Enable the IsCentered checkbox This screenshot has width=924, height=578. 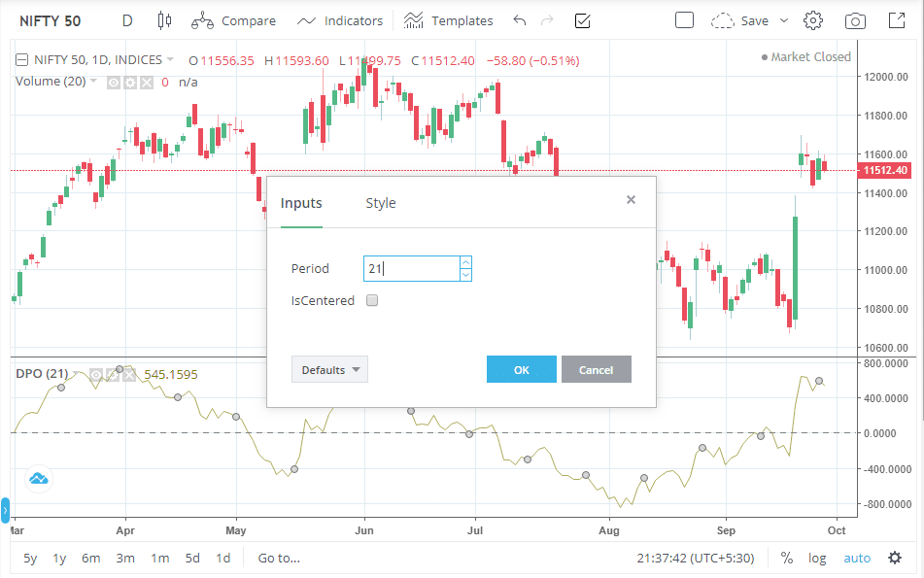pyautogui.click(x=372, y=300)
